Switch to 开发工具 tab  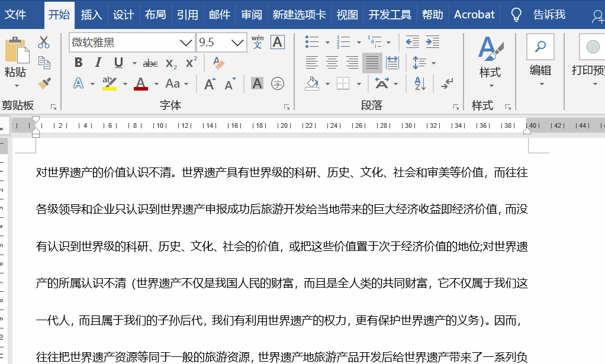point(390,15)
